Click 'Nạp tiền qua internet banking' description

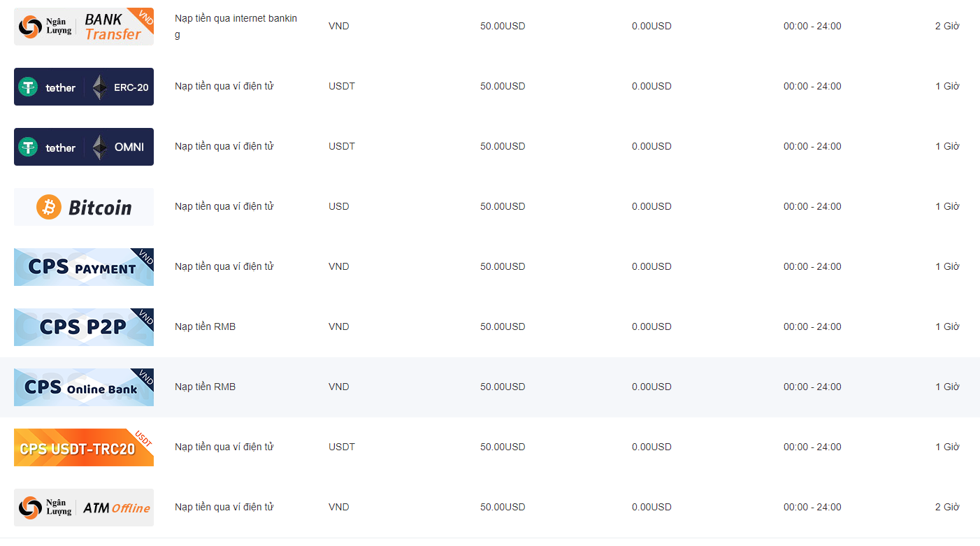[x=236, y=27]
